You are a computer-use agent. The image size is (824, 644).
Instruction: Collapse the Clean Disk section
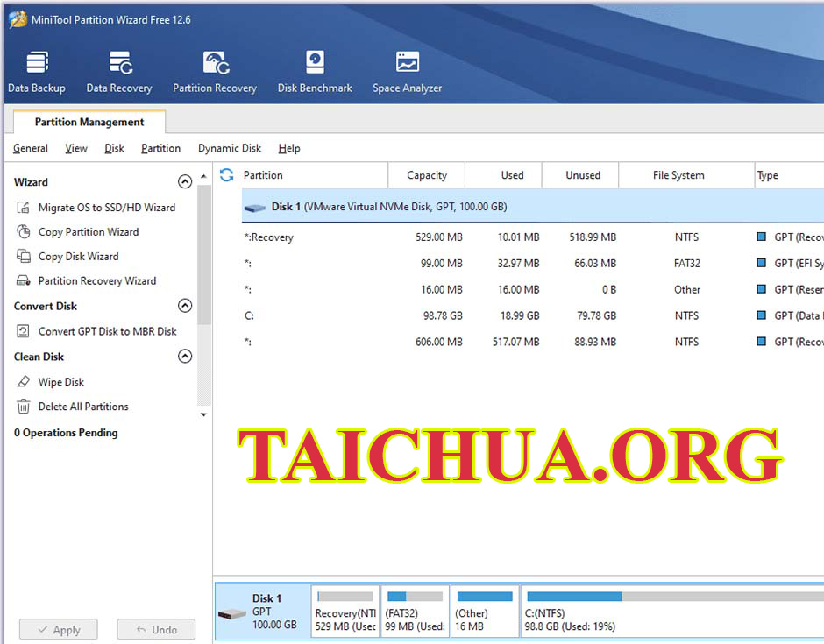185,357
